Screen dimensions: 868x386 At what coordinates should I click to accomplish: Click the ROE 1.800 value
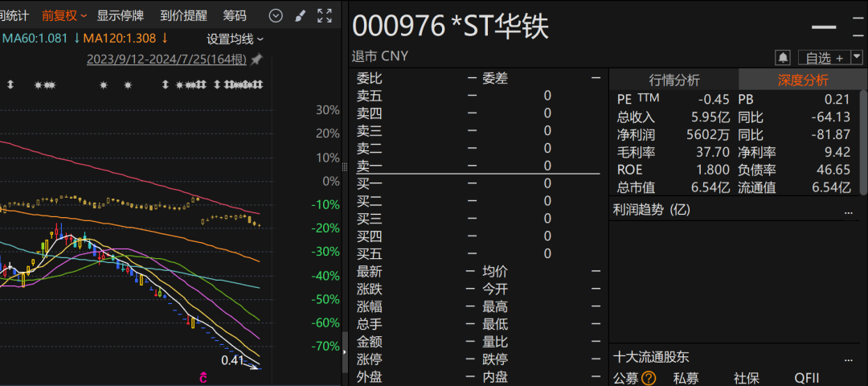coord(713,170)
